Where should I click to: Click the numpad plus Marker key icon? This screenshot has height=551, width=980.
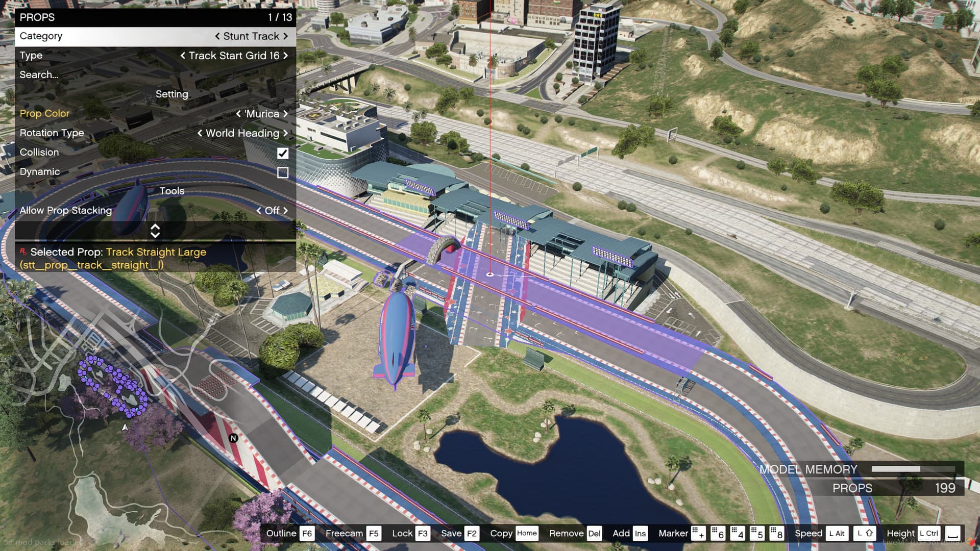tap(698, 533)
